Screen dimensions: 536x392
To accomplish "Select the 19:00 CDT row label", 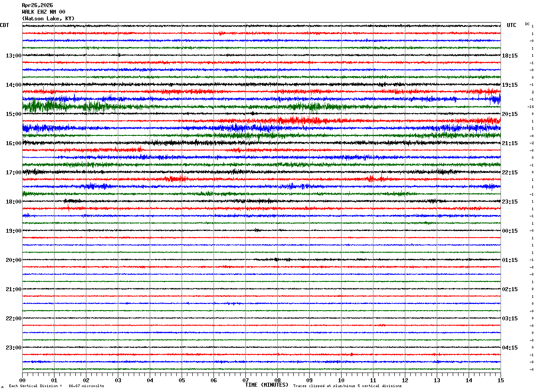I will [x=14, y=231].
